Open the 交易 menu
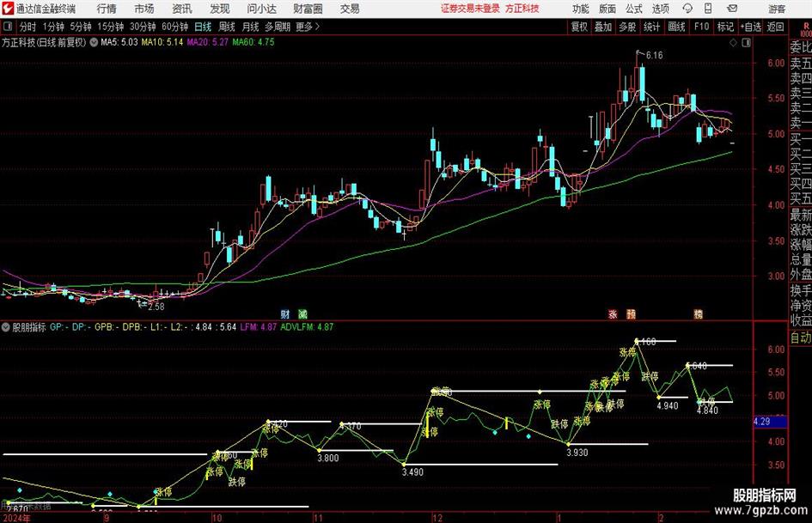The height and width of the screenshot is (523, 812). click(x=350, y=9)
